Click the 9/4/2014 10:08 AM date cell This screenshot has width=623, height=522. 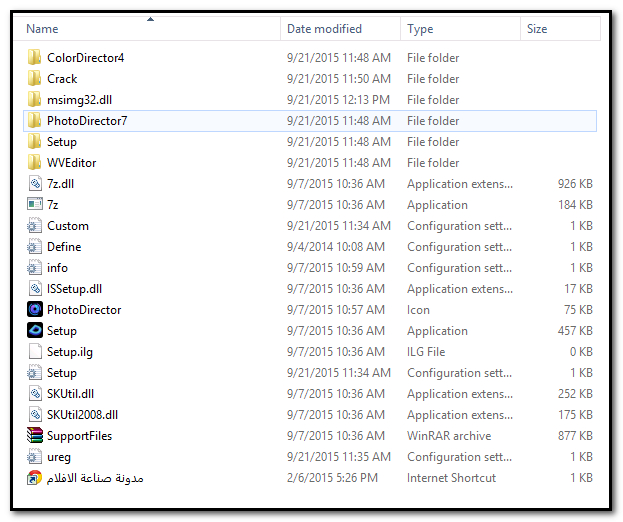click(x=336, y=247)
